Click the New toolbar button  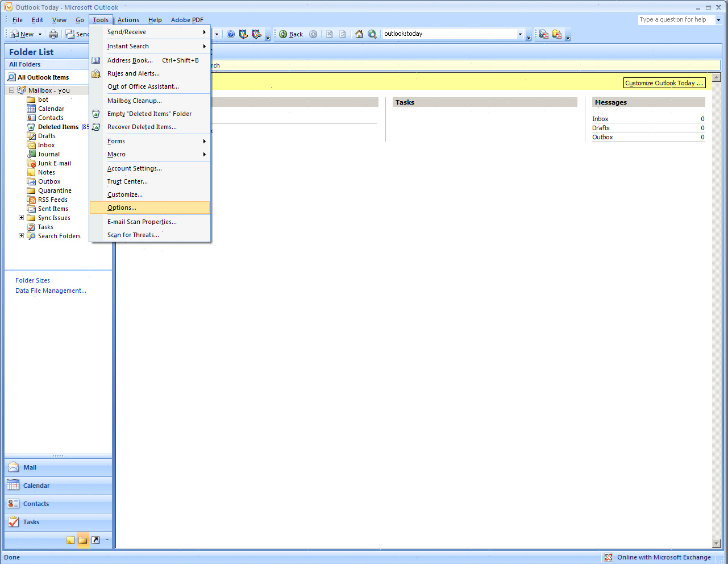(22, 34)
